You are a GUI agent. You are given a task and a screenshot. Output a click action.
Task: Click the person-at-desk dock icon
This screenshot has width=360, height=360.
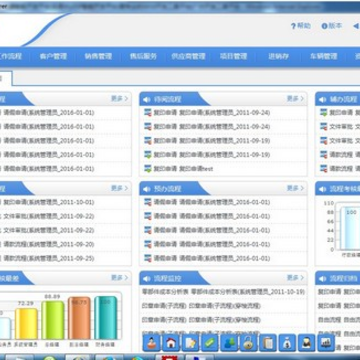151,343
